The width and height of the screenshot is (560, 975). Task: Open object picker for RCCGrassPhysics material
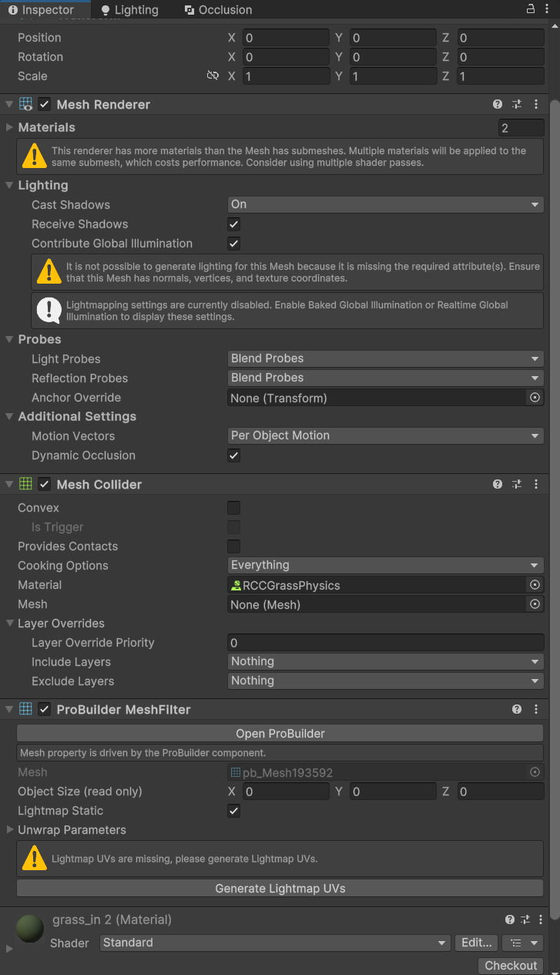coord(535,585)
